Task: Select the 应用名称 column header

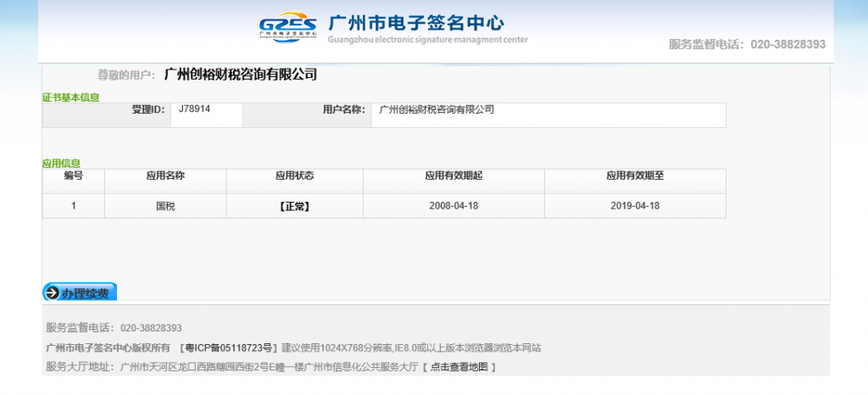Action: click(x=165, y=176)
